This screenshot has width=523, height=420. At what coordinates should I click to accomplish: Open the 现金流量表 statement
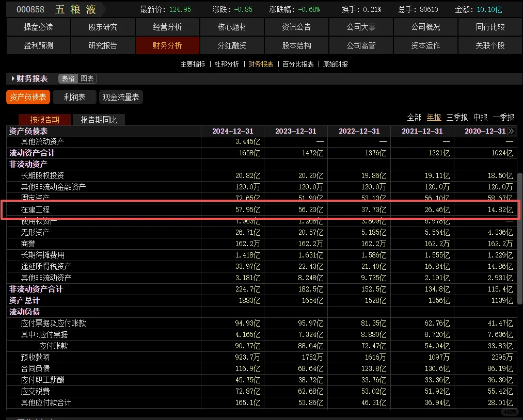pos(121,97)
